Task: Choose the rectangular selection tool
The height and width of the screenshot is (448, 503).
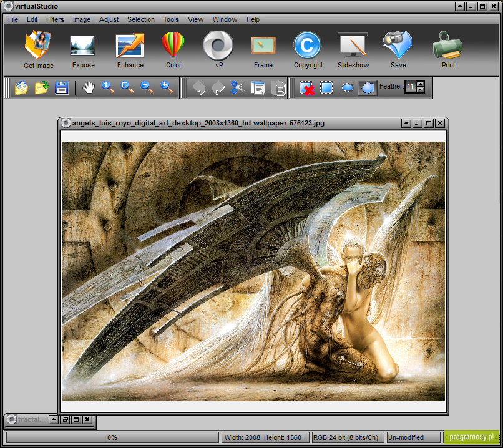Action: point(326,87)
